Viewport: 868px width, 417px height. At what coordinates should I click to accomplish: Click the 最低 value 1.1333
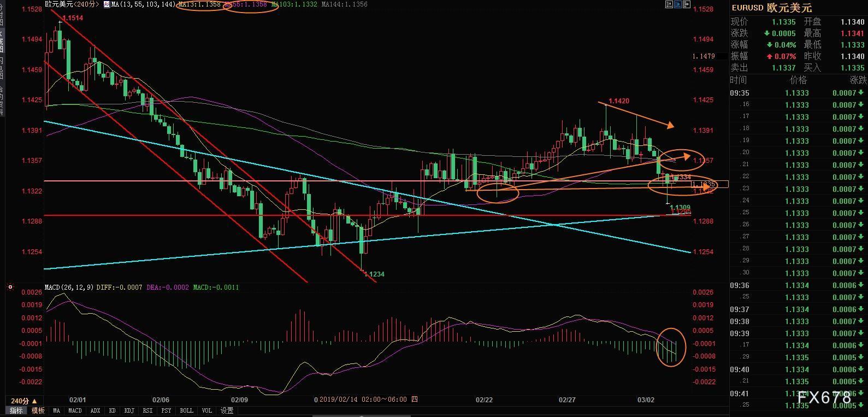coord(853,45)
